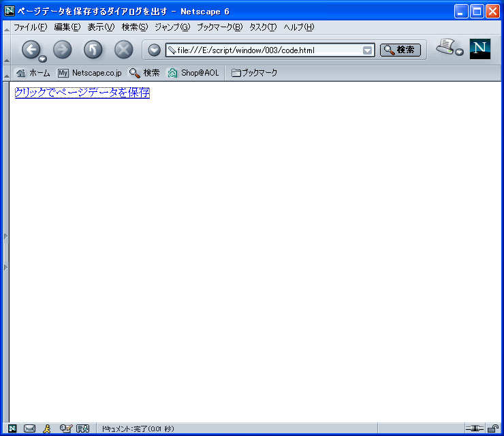The image size is (504, 436).
Task: Click the ドキュメント: 完了 status text
Action: point(138,429)
